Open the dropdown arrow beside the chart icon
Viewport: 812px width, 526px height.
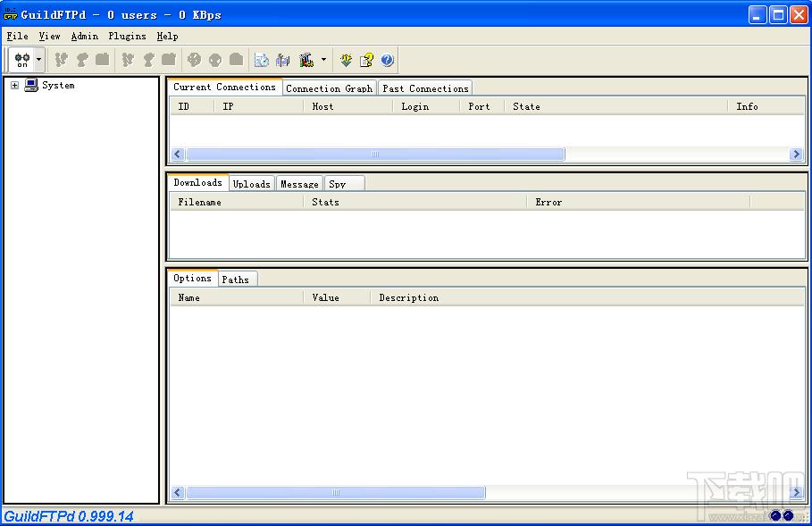point(323,60)
